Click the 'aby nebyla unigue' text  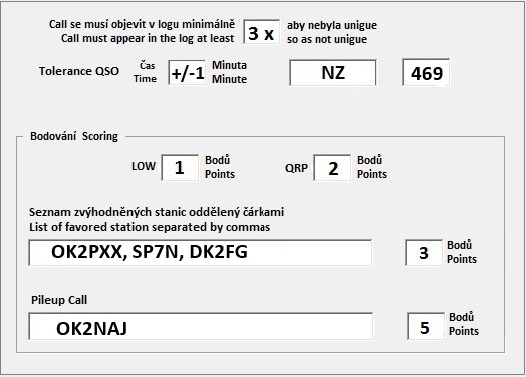(332, 25)
